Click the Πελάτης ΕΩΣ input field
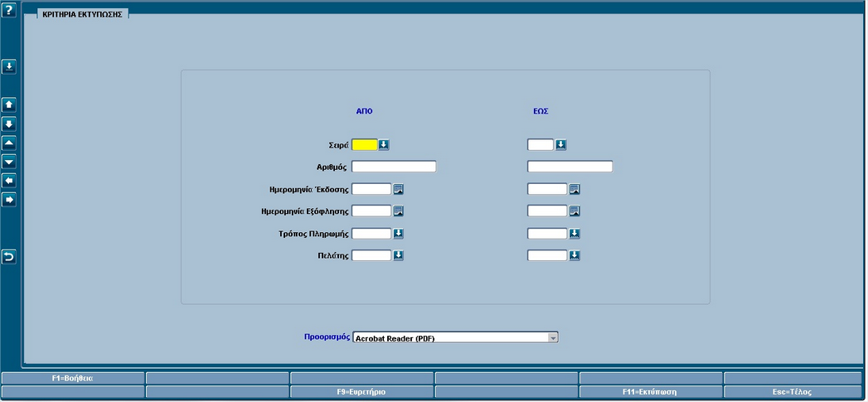The width and height of the screenshot is (868, 402). 548,255
